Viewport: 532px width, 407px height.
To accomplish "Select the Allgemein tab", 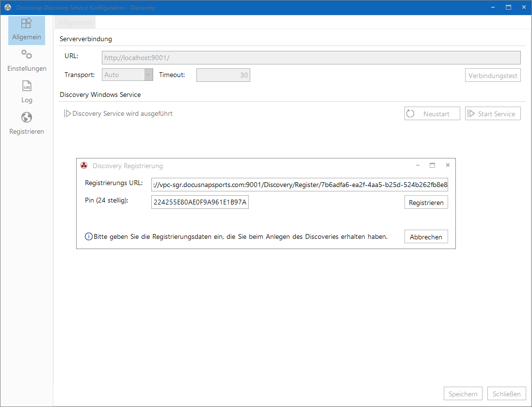I will (75, 23).
